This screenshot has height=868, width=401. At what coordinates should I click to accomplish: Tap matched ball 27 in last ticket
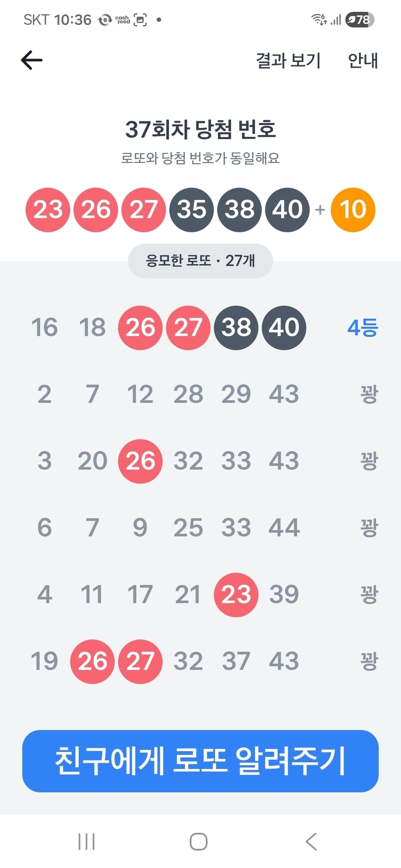[140, 661]
